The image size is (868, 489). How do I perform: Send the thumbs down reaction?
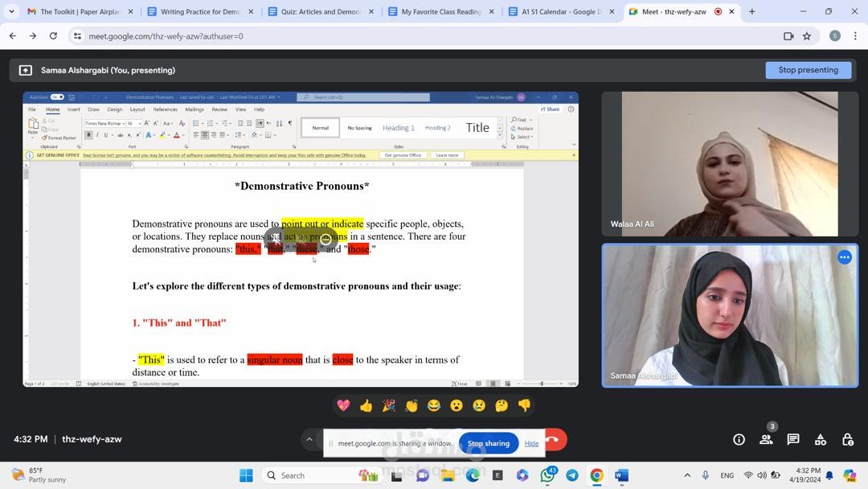pyautogui.click(x=524, y=406)
